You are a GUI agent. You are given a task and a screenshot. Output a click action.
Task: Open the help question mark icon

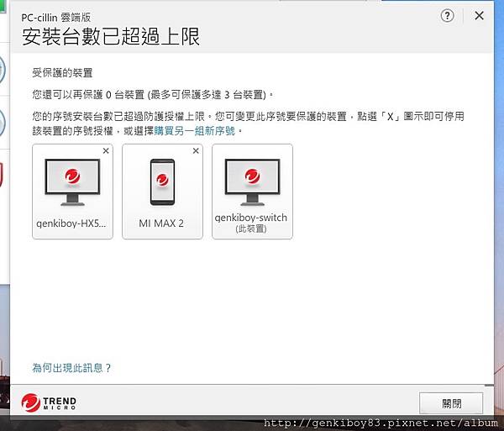[x=447, y=15]
